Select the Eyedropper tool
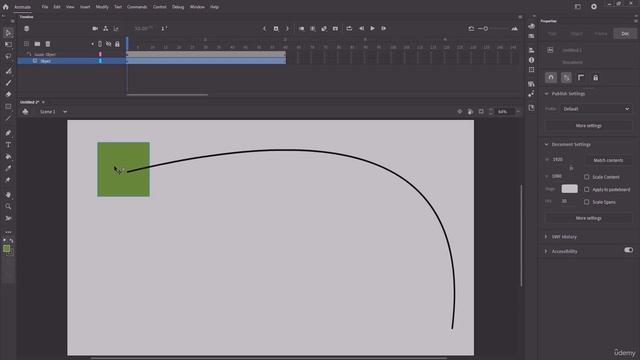The width and height of the screenshot is (640, 360). pyautogui.click(x=8, y=168)
